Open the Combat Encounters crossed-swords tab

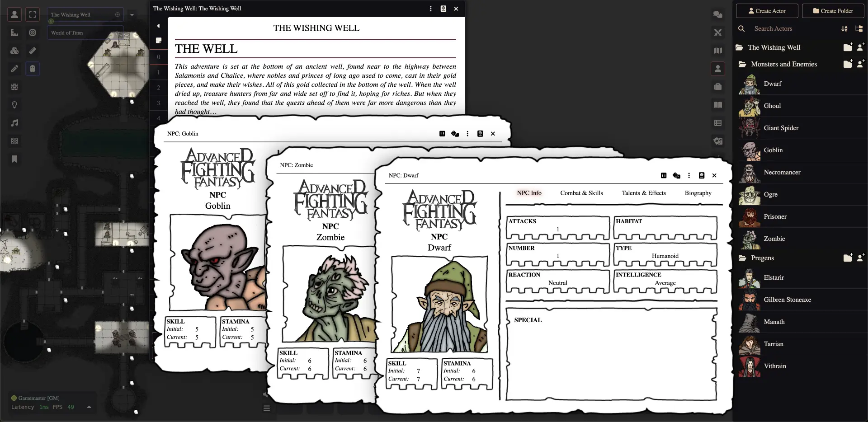pyautogui.click(x=717, y=33)
